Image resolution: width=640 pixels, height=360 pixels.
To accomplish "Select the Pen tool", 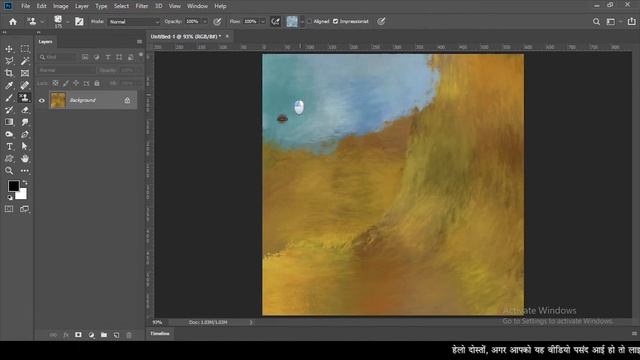I will click(x=25, y=134).
